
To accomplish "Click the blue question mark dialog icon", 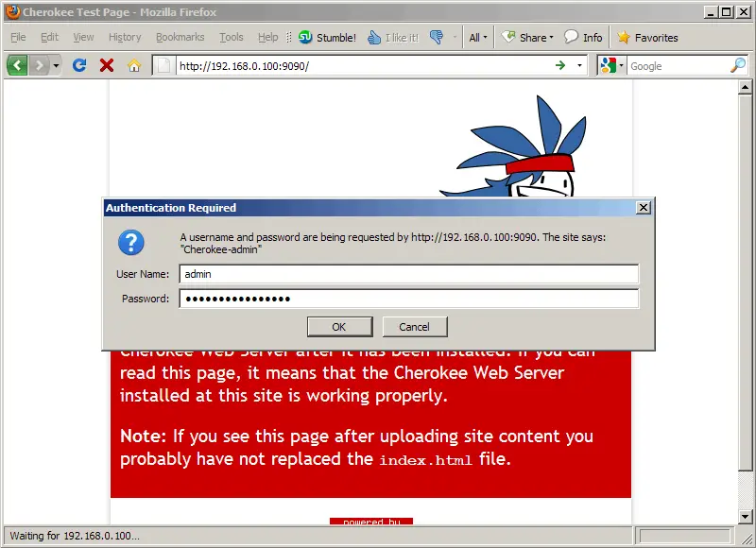I will (130, 243).
